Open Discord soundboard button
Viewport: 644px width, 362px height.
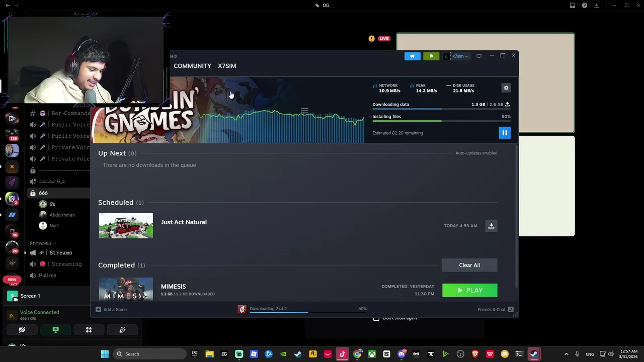click(x=122, y=330)
